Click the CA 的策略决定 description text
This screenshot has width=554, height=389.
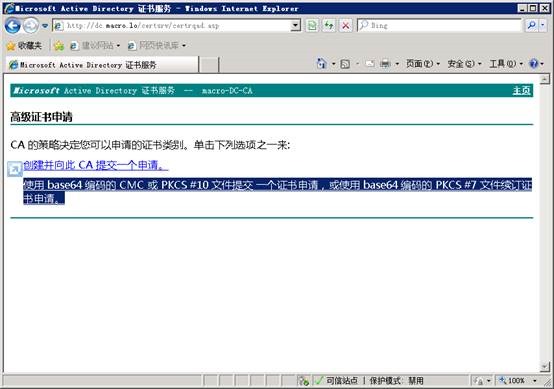click(150, 145)
